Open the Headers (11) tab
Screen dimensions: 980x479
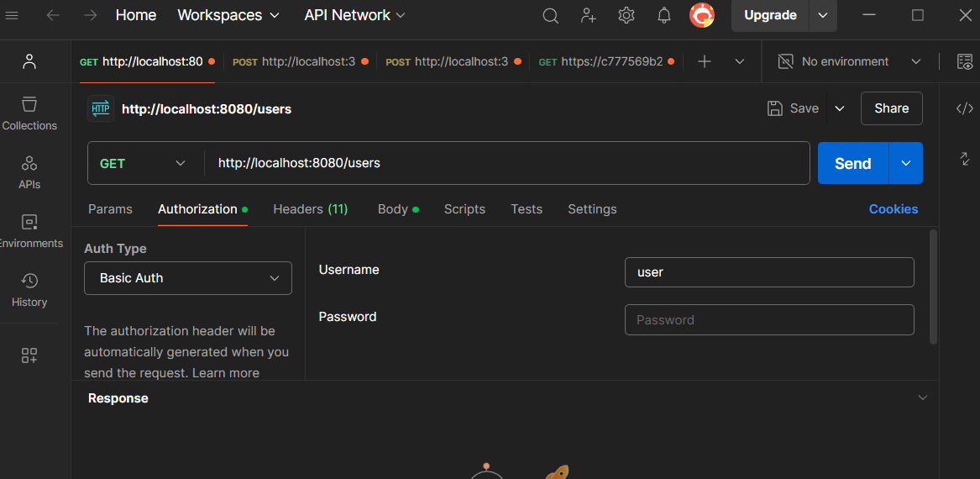tap(311, 209)
